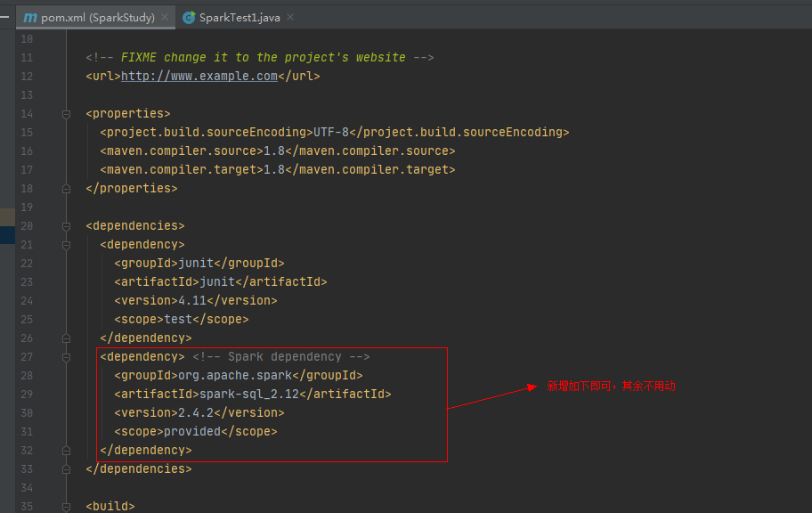This screenshot has height=513, width=812.
Task: Click the opening <build> tag
Action: tap(110, 506)
